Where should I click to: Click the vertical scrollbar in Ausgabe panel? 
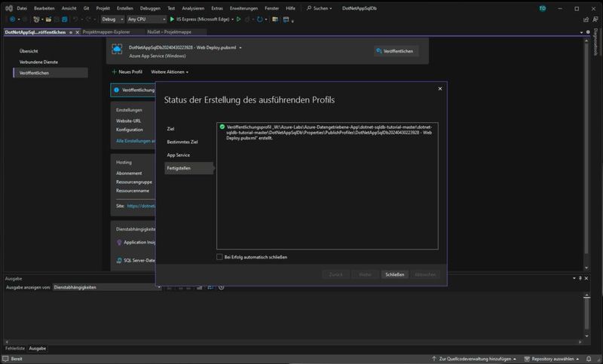coord(586,314)
